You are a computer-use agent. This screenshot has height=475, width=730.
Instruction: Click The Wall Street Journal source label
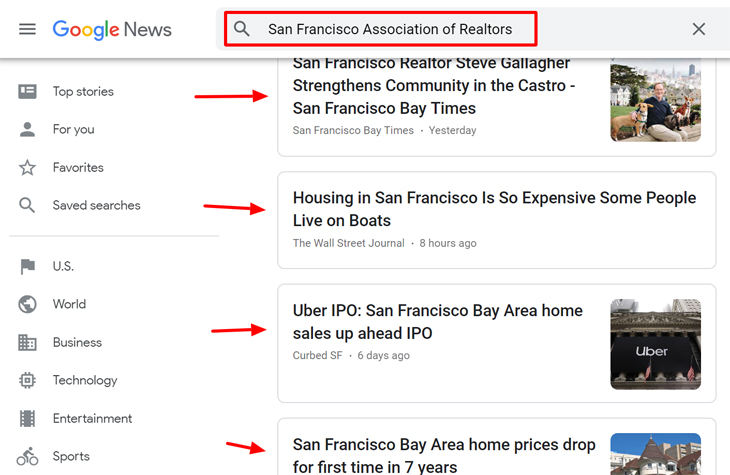(x=348, y=243)
